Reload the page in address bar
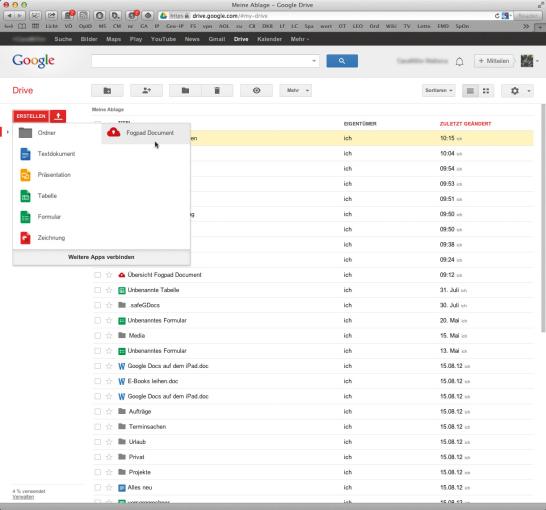The height and width of the screenshot is (510, 546). [x=497, y=16]
